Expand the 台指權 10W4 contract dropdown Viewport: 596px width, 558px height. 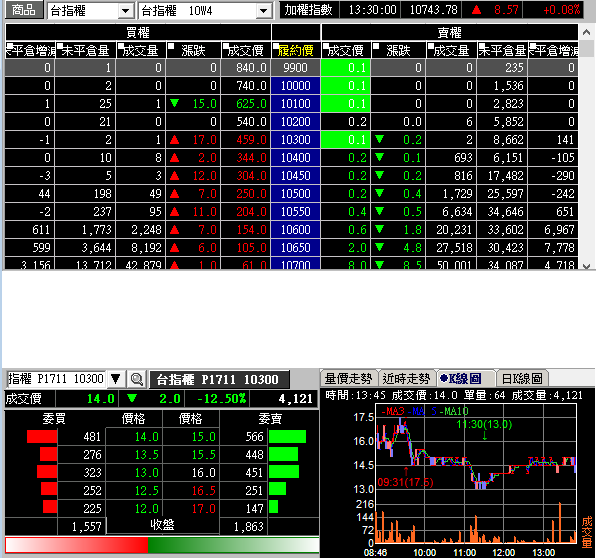pyautogui.click(x=263, y=11)
